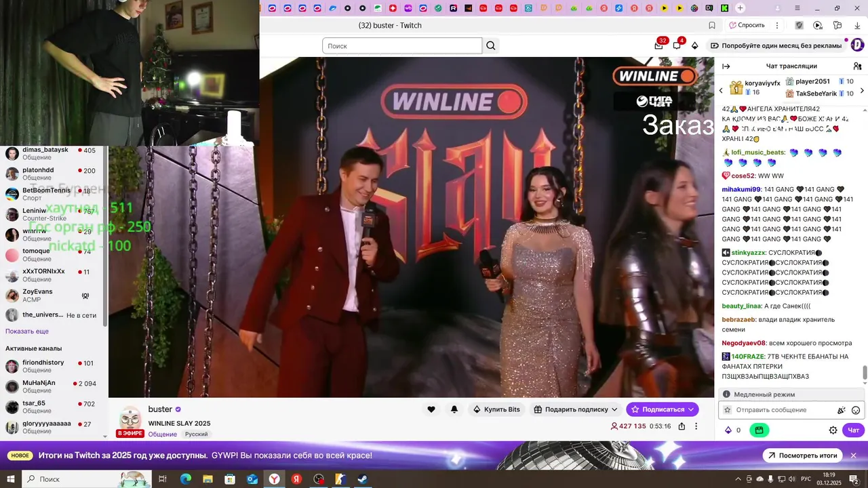The image size is (868, 488).
Task: Click the chat scrollbar thumb
Action: (x=865, y=373)
